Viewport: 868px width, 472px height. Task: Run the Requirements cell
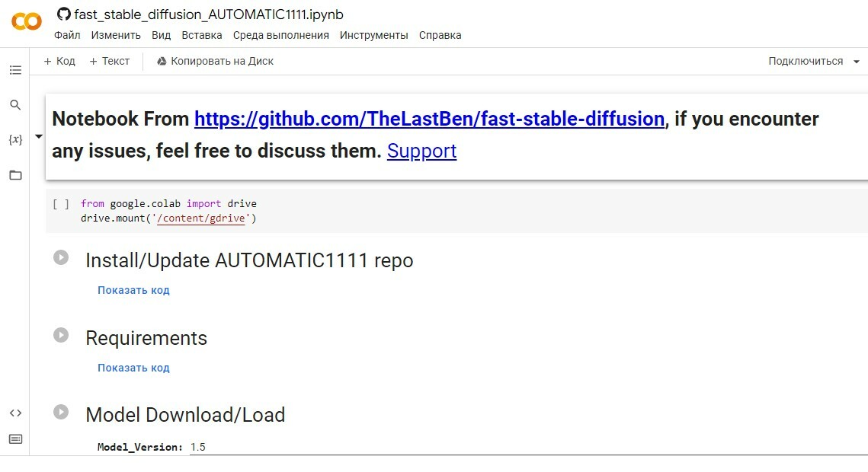click(61, 335)
